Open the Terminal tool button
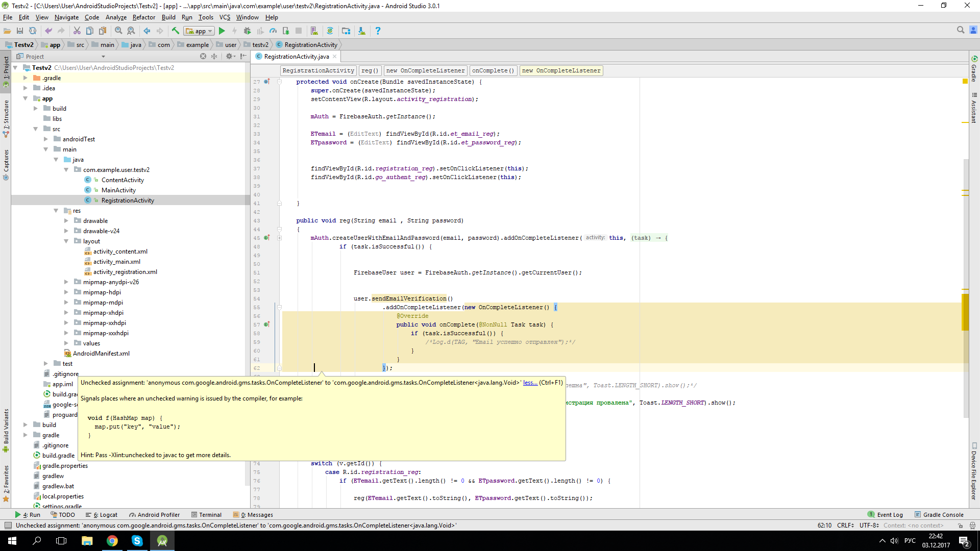This screenshot has height=551, width=980. coord(206,515)
